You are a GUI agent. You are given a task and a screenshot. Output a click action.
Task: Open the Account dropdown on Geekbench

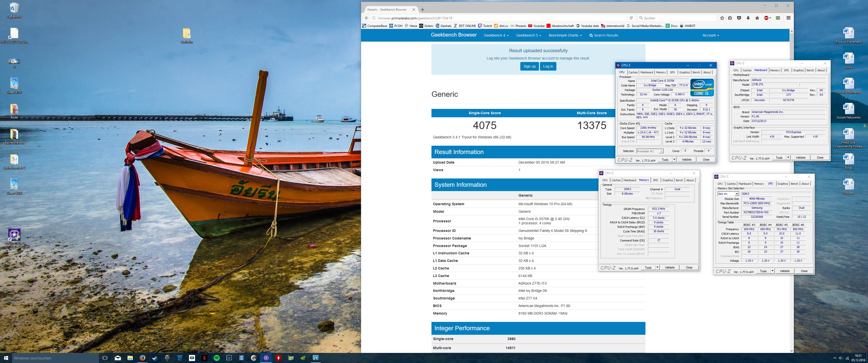coord(710,35)
